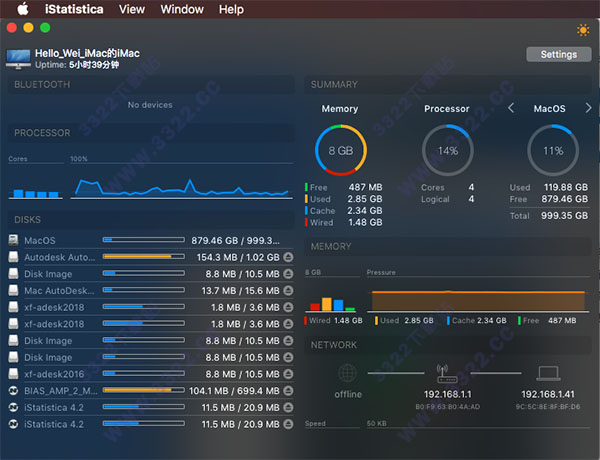This screenshot has width=600, height=460.
Task: Select the BLUETOOTH section header
Action: (x=151, y=84)
